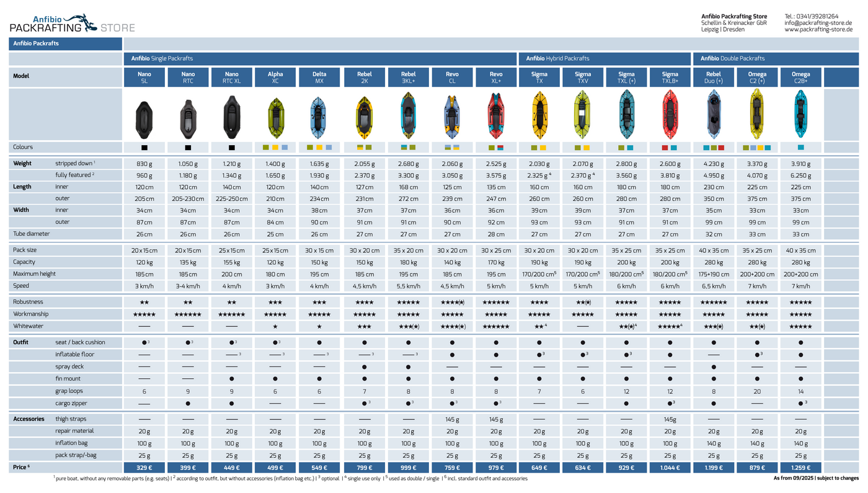Click the 3-4 km/h speed value
868x493 pixels.
click(188, 286)
